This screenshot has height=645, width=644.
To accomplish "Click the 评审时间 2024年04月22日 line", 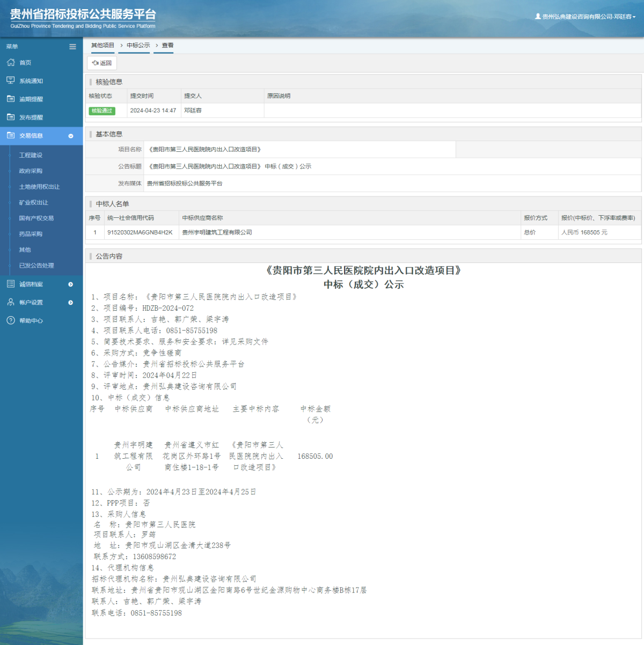I will click(x=144, y=376).
